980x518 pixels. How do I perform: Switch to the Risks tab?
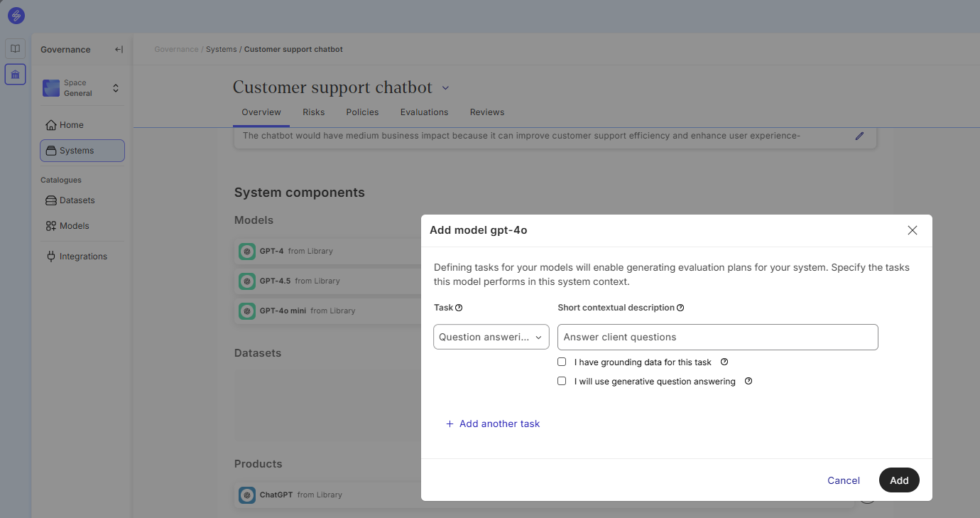click(313, 112)
